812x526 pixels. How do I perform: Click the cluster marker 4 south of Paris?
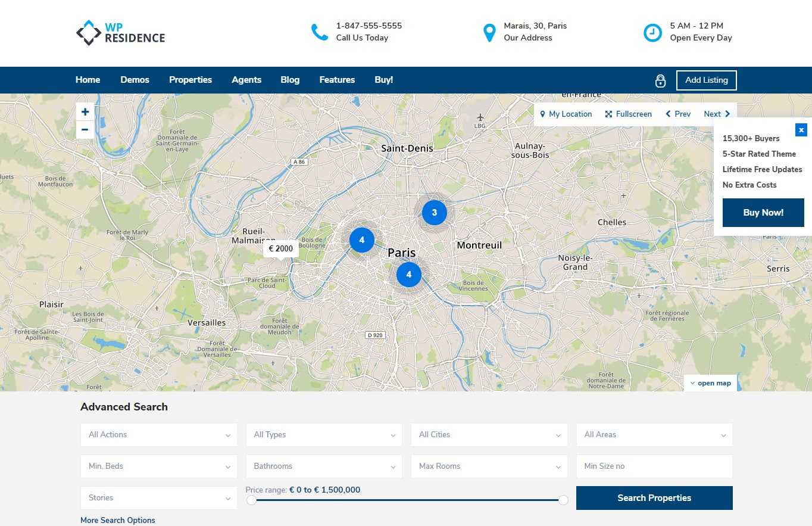[x=408, y=275]
